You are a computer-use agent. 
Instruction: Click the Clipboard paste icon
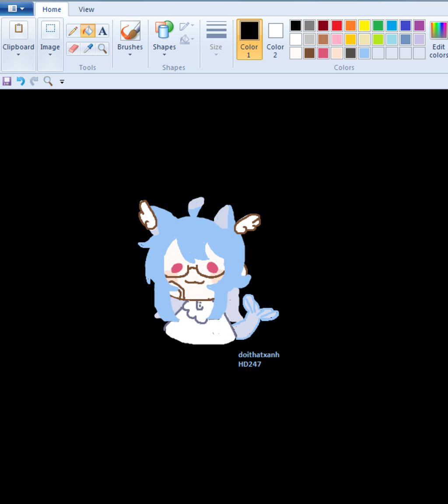pyautogui.click(x=18, y=28)
